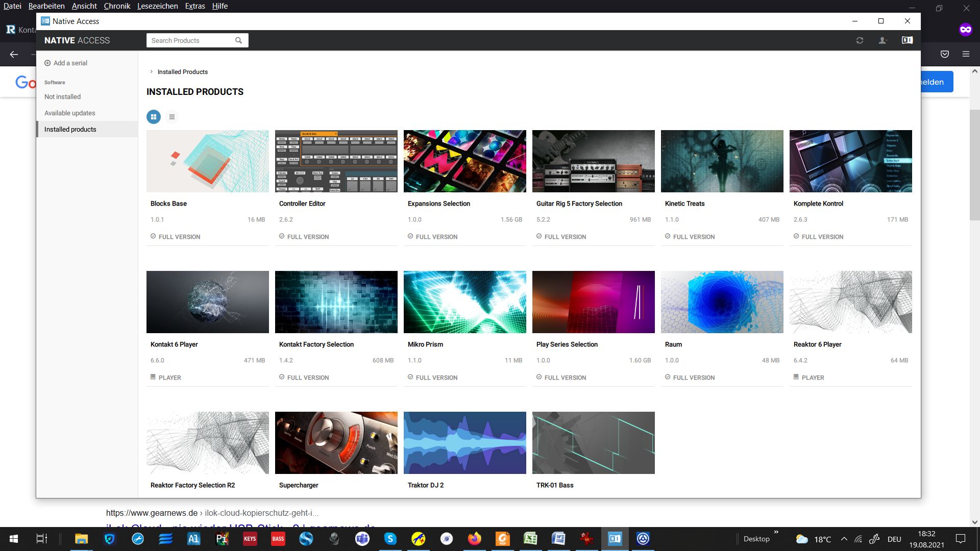Open the Expansions Selection thumbnail
980x551 pixels.
465,161
